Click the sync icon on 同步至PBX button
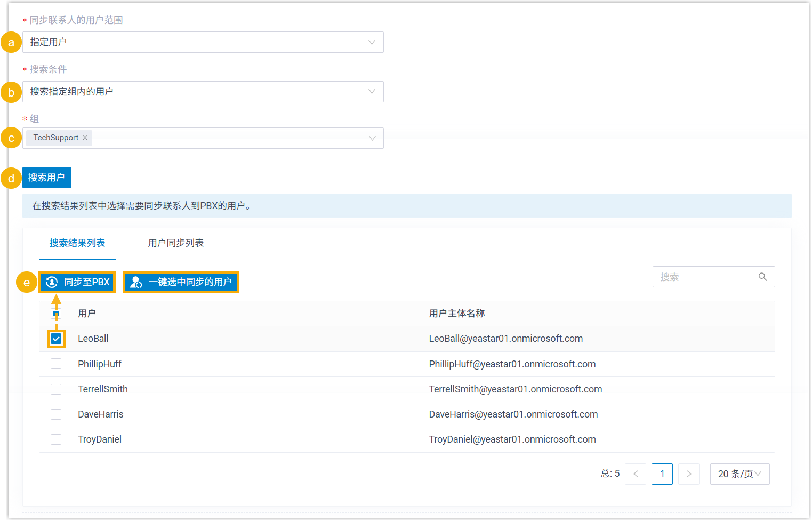This screenshot has height=521, width=812. point(52,282)
